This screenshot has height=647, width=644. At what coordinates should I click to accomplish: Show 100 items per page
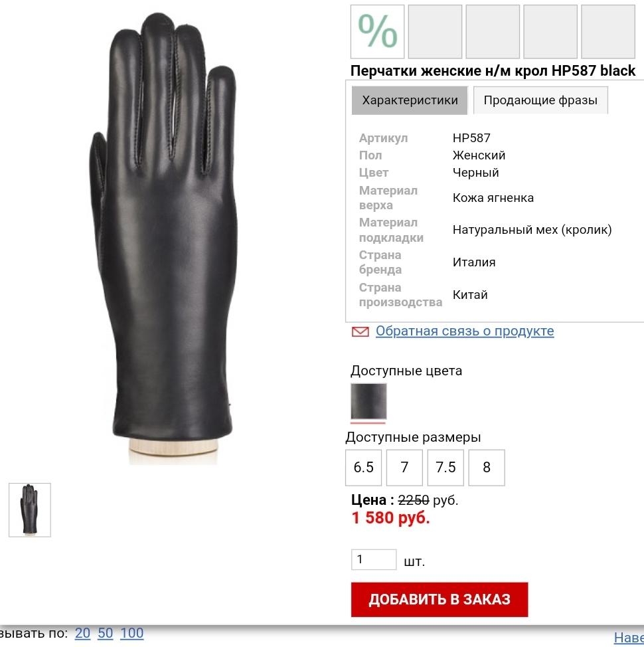tap(132, 633)
